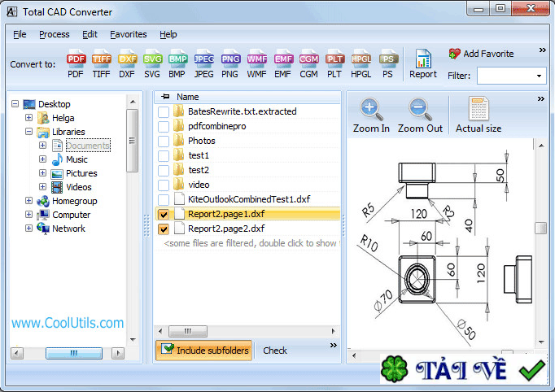This screenshot has height=392, width=555.
Task: Open the Favorites menu
Action: point(128,34)
